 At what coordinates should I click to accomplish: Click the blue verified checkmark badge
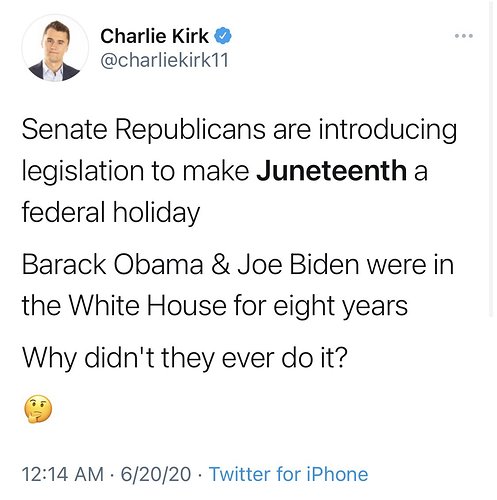(x=223, y=36)
